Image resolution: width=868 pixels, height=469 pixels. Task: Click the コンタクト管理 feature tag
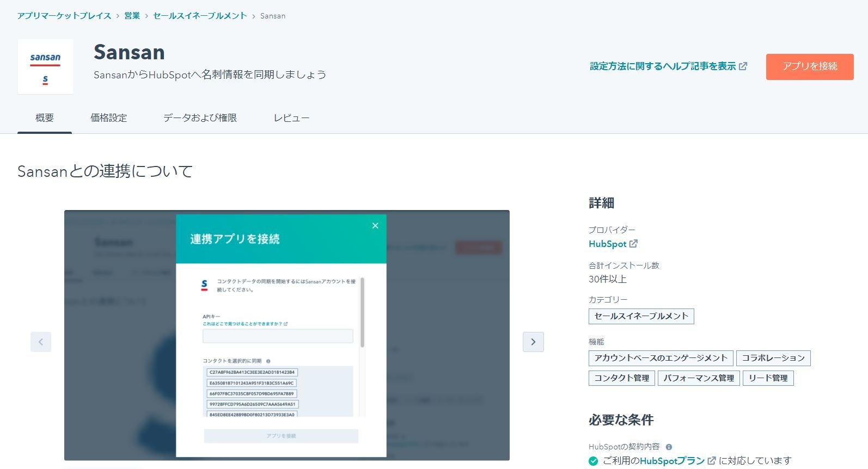tap(622, 378)
